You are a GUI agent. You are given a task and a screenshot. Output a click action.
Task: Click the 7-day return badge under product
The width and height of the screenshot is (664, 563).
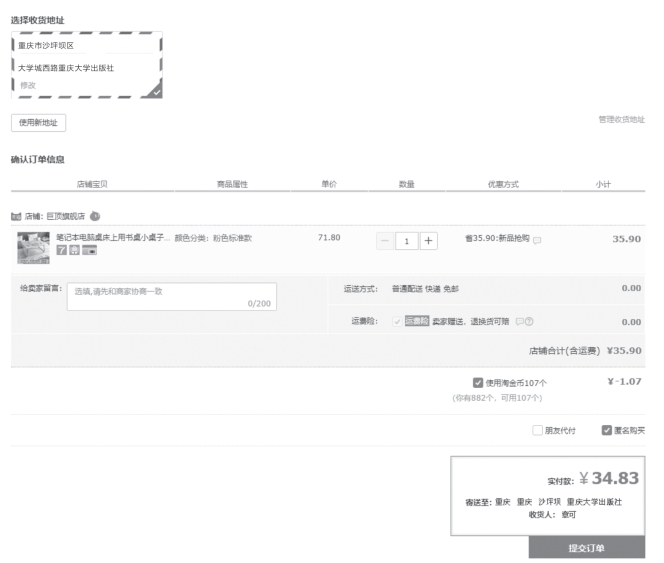[61, 250]
